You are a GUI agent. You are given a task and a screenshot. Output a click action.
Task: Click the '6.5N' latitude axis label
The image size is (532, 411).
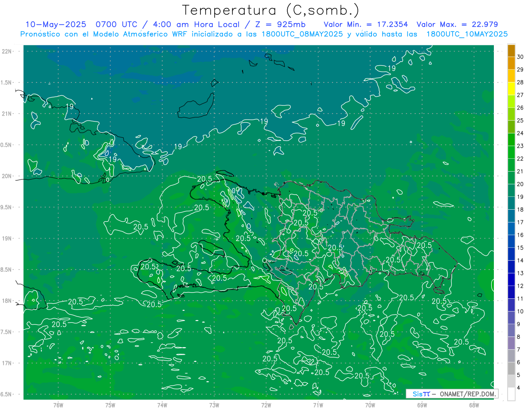[7, 395]
